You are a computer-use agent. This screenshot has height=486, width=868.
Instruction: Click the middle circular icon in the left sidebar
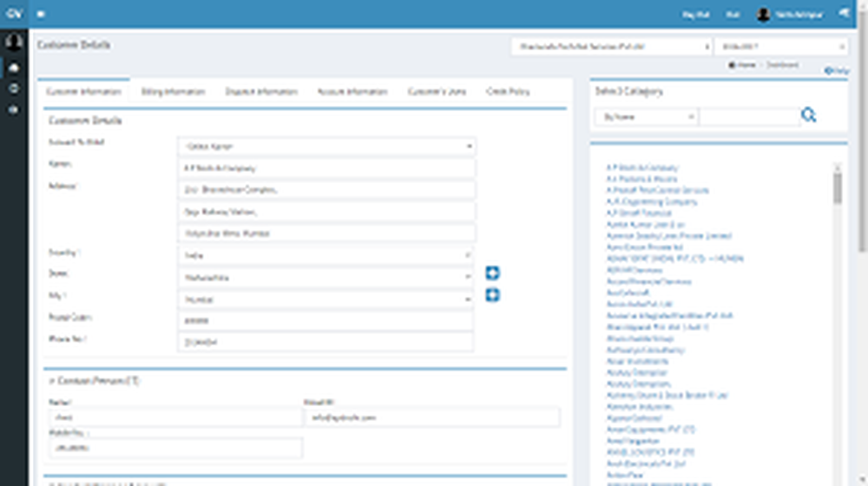[x=15, y=89]
